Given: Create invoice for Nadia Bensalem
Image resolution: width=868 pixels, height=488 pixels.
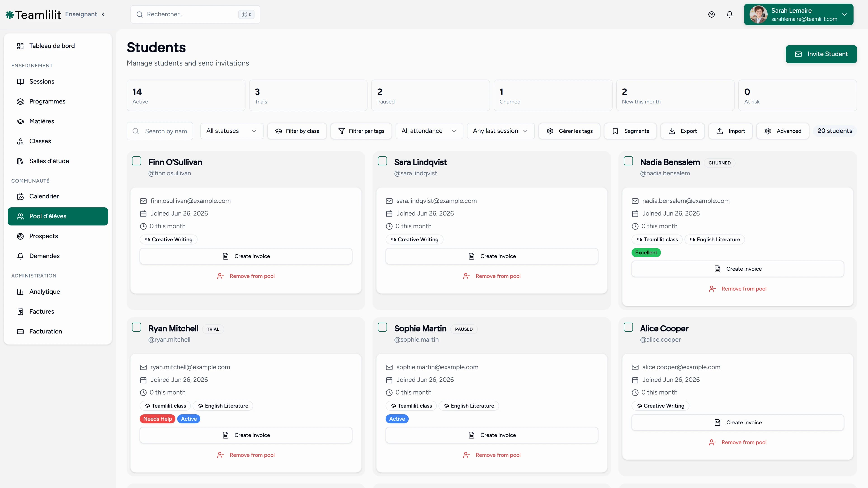Looking at the screenshot, I should [738, 269].
